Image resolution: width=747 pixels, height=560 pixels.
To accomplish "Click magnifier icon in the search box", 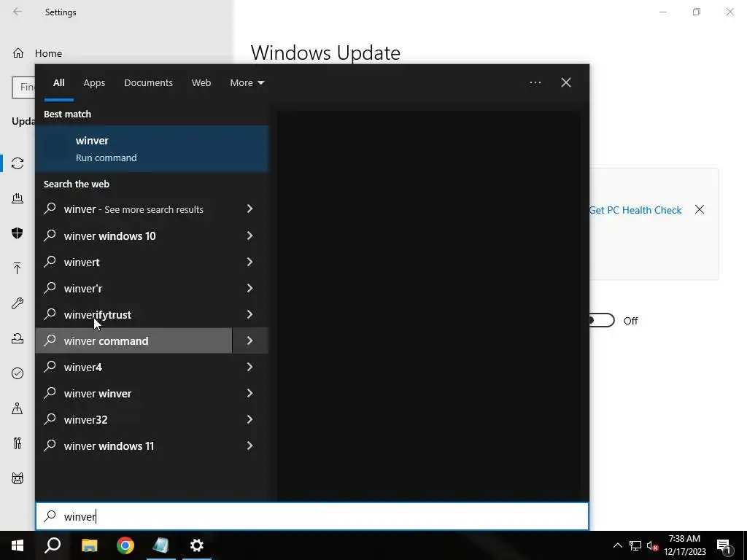I will (50, 516).
